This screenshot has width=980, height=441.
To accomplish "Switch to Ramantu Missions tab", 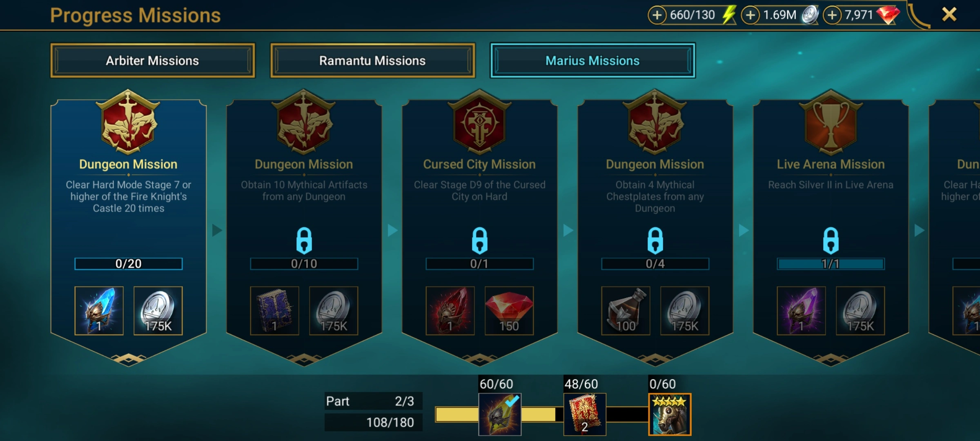I will tap(372, 60).
